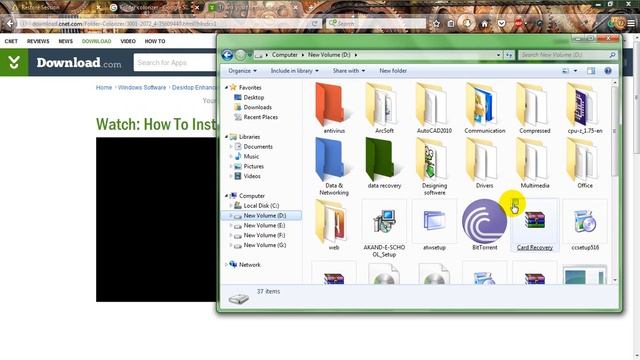Open the address bar history dropdown
Viewport: 640px width, 360px height.
click(499, 55)
